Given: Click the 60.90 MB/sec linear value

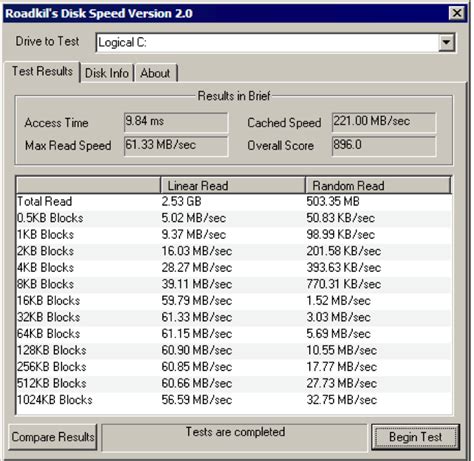Looking at the screenshot, I should (197, 350).
